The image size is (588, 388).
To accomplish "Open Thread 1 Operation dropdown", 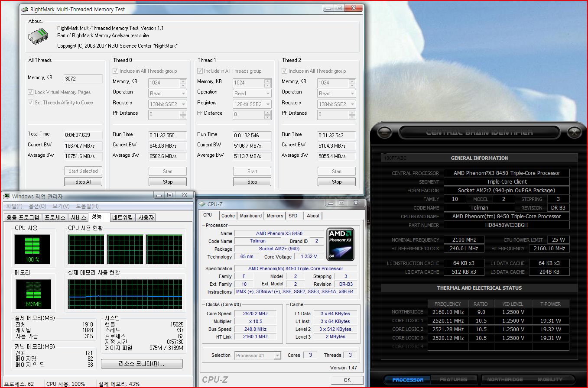I will (x=252, y=93).
